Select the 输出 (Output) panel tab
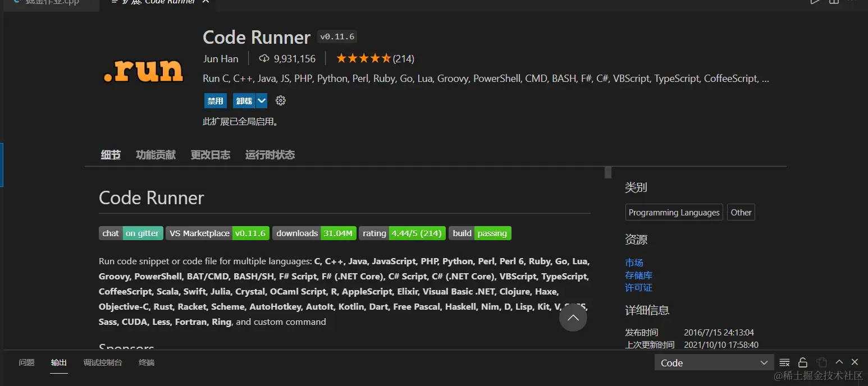The image size is (868, 386). click(58, 362)
